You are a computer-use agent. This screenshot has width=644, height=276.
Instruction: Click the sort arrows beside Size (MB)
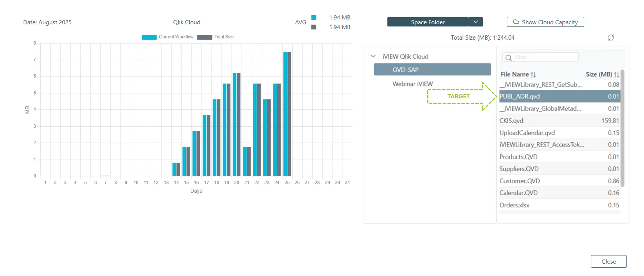616,75
